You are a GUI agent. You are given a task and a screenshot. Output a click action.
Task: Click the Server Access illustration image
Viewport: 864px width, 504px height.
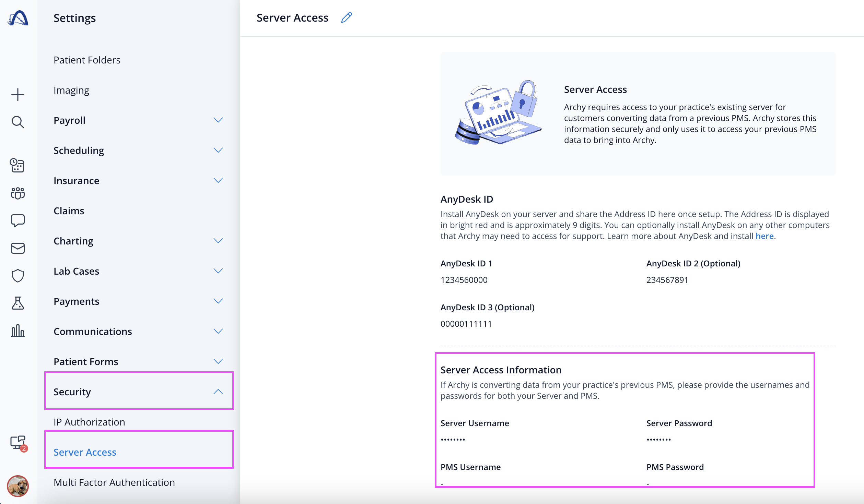coord(498,113)
